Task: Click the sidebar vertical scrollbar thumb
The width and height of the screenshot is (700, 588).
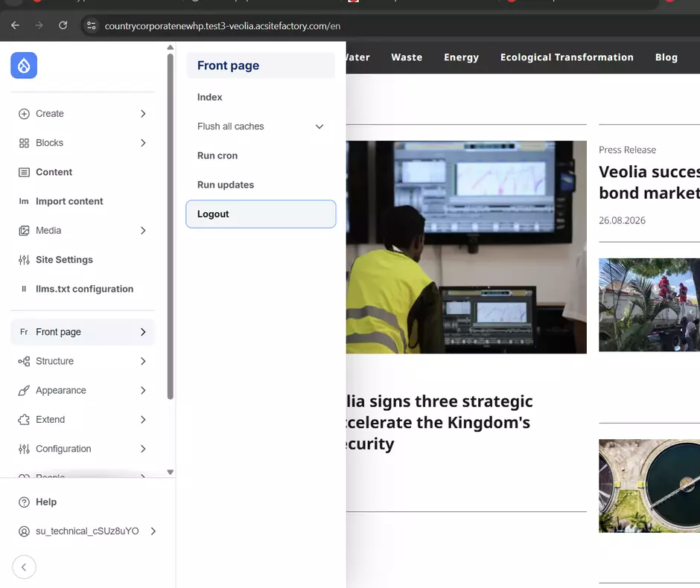Action: (170, 226)
